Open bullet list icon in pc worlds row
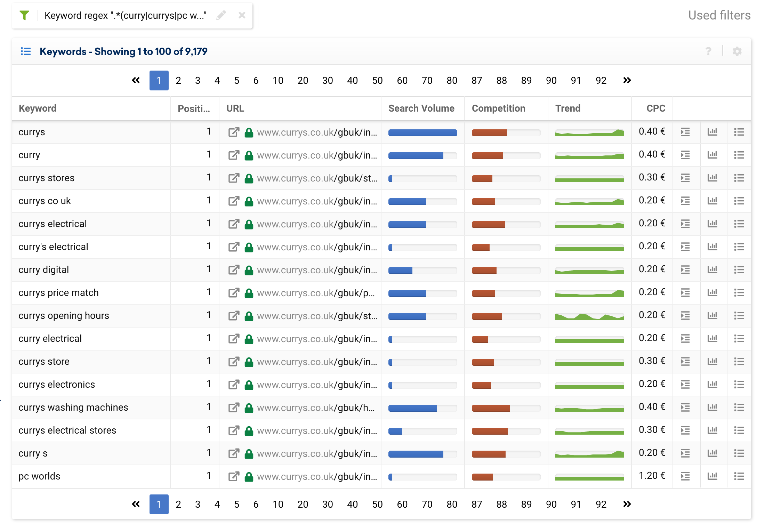 [x=739, y=476]
